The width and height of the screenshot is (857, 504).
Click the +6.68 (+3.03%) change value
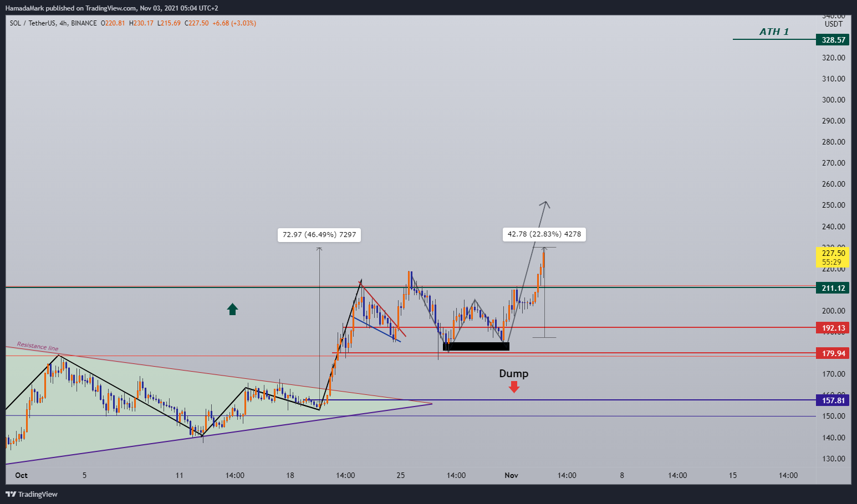point(234,23)
